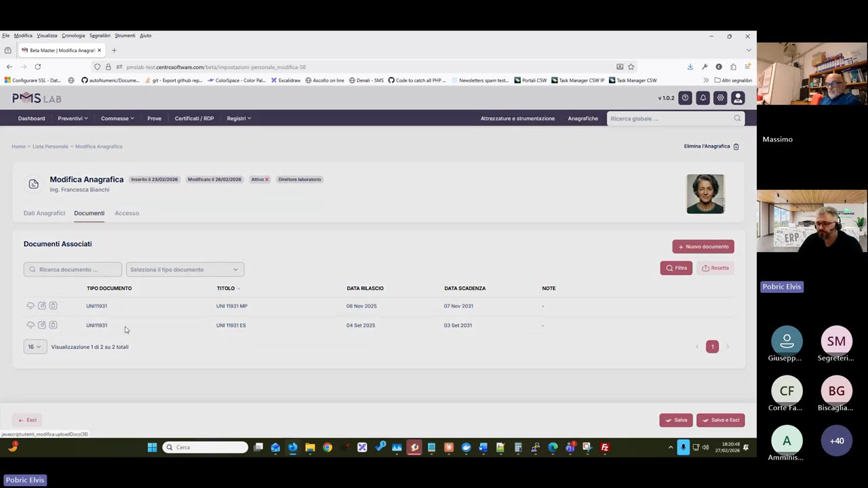The image size is (868, 488).
Task: Open the Task Manager CSW IP bookmark
Action: [577, 80]
